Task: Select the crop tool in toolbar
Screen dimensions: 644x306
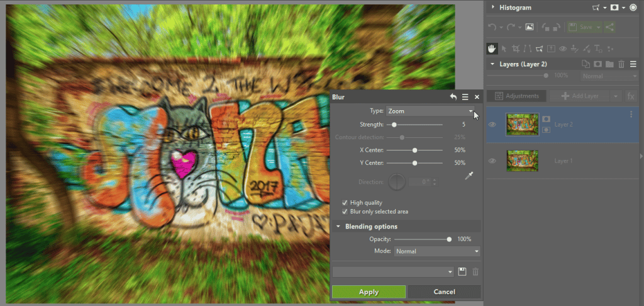Action: pyautogui.click(x=516, y=48)
